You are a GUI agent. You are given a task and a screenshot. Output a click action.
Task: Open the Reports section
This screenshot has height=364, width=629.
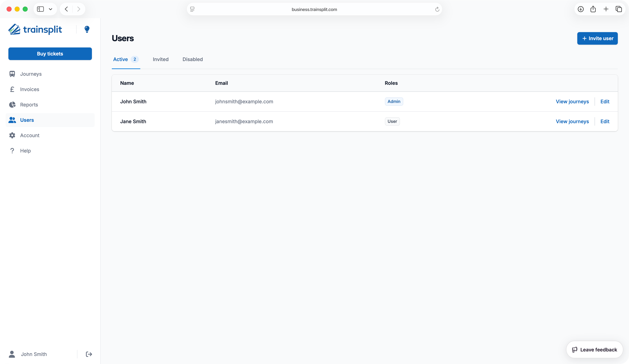click(x=29, y=105)
